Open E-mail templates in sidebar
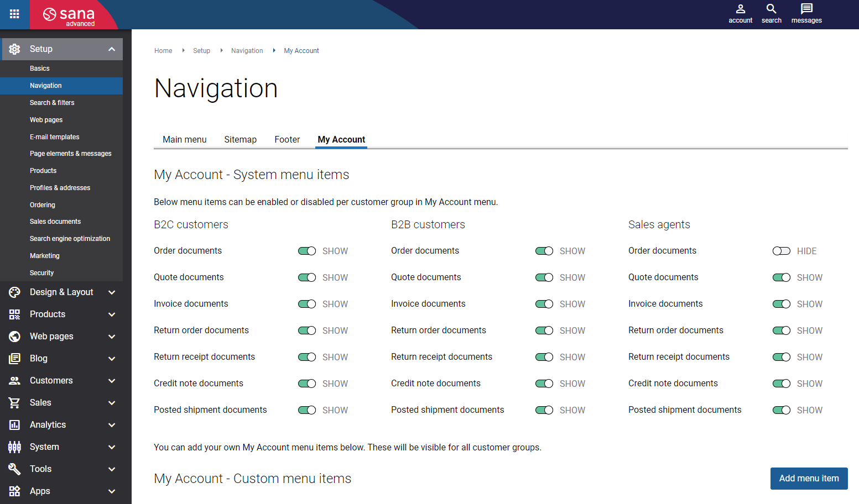 pos(61,137)
